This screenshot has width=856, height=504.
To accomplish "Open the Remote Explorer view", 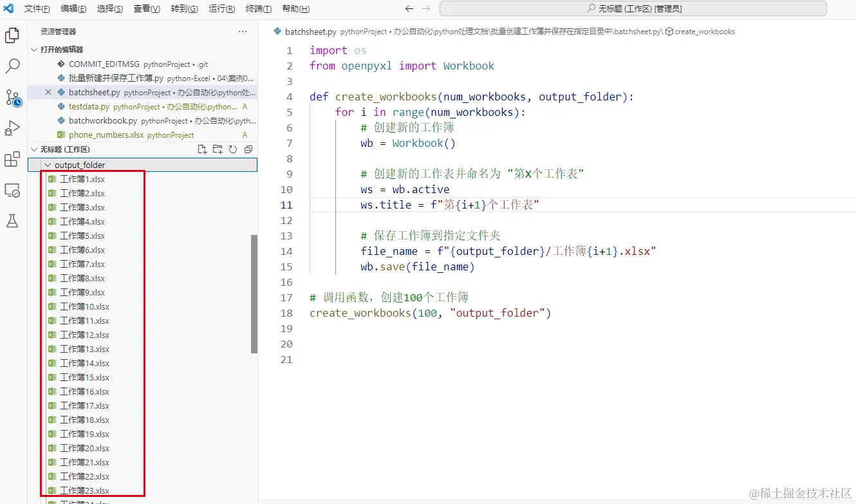I will tap(13, 190).
